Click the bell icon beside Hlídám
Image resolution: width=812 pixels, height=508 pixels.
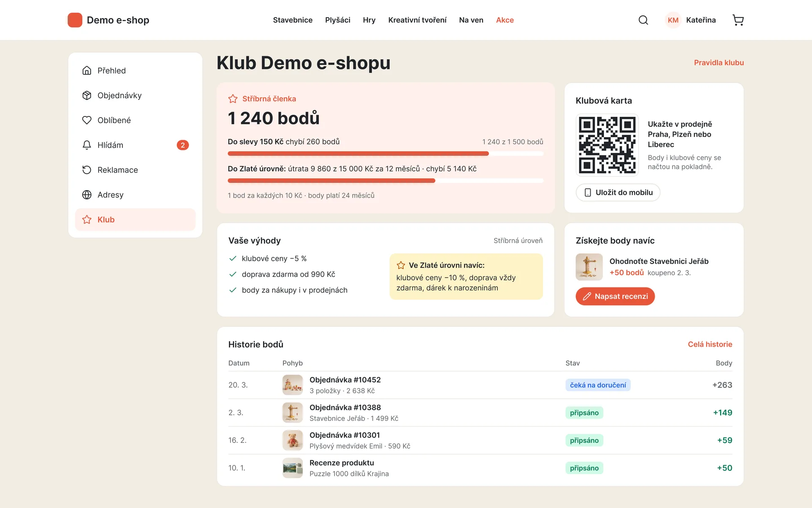click(87, 145)
